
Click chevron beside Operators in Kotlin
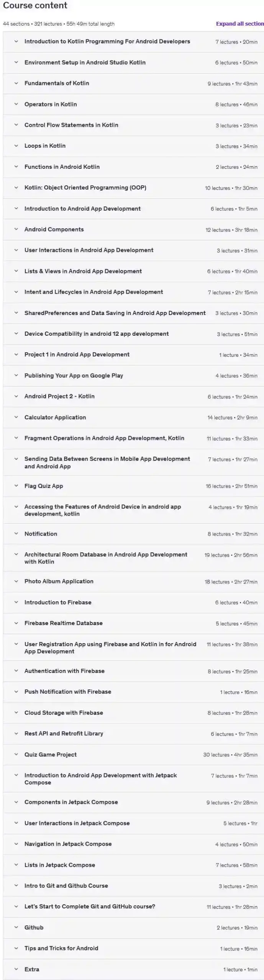point(16,104)
